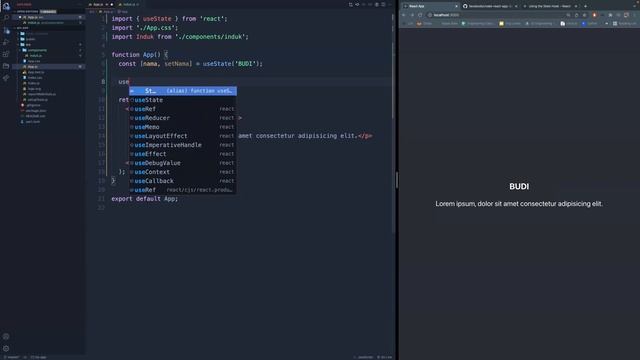Reload the localhost page in browser
Image resolution: width=640 pixels, height=360 pixels.
tap(420, 15)
